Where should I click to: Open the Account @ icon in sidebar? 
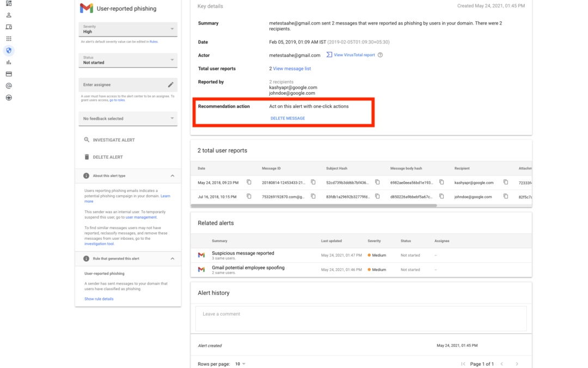tap(9, 86)
